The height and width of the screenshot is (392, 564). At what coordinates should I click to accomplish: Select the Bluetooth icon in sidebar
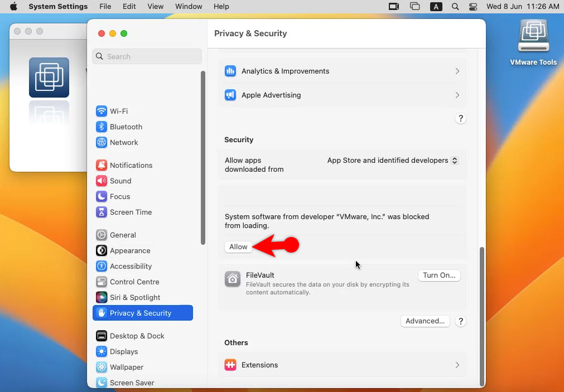pos(102,127)
